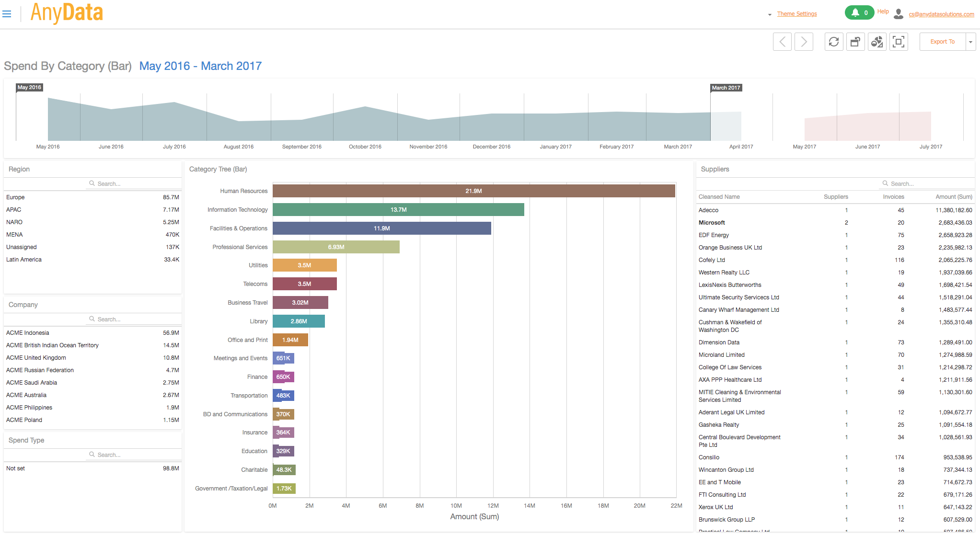The width and height of the screenshot is (980, 547).
Task: Select the Adecco supplier row
Action: [835, 210]
